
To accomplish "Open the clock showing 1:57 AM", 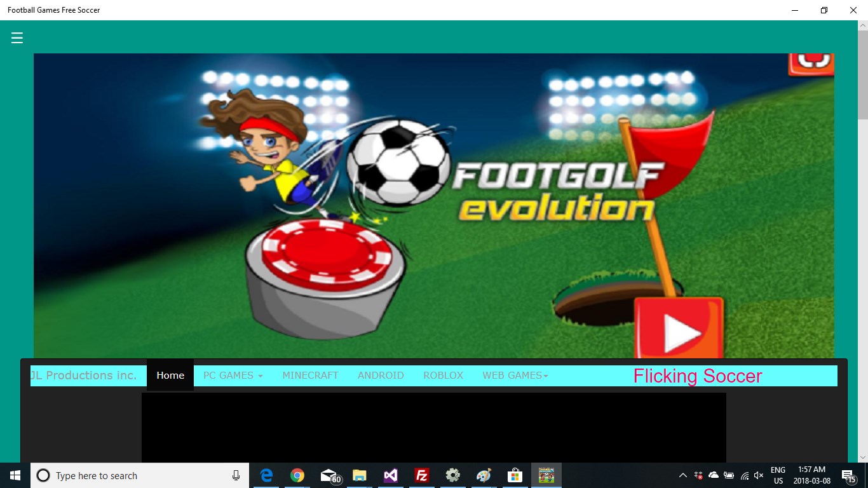I will click(811, 475).
